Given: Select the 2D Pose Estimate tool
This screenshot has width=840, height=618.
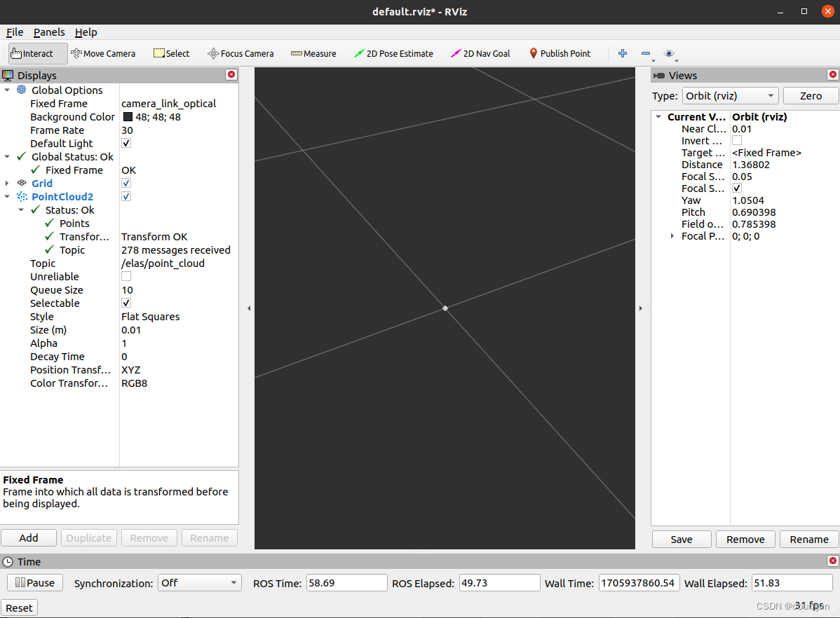Looking at the screenshot, I should 393,53.
